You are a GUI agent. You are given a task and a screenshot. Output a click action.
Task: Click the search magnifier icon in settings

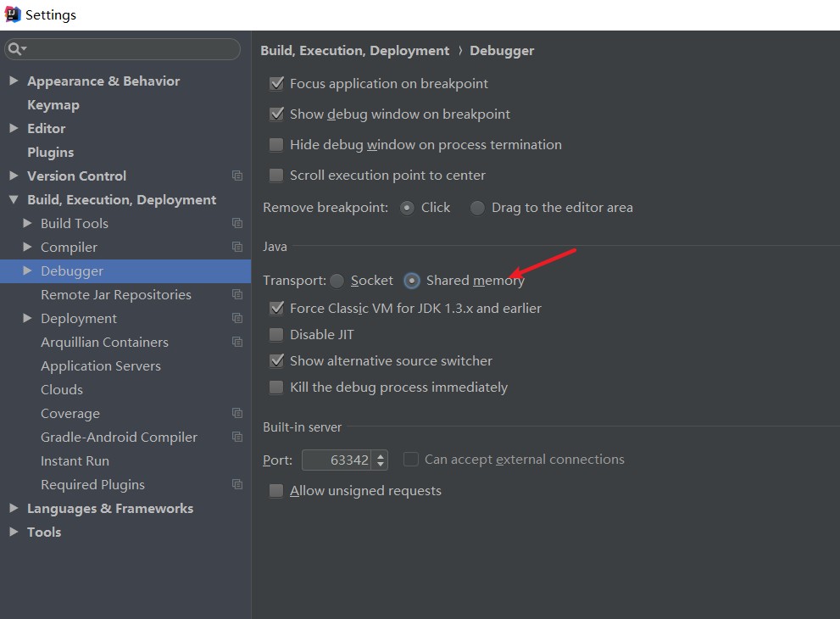[x=16, y=49]
